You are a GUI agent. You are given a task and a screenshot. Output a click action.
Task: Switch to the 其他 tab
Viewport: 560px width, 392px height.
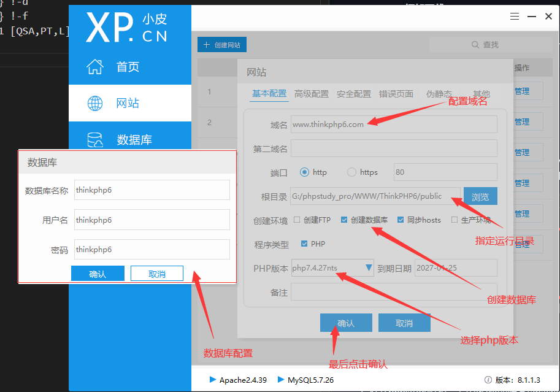481,94
